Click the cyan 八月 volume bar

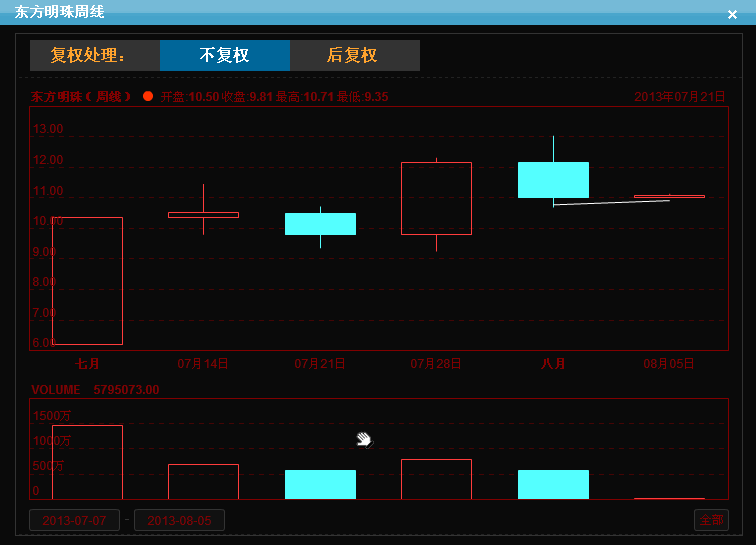coord(553,484)
